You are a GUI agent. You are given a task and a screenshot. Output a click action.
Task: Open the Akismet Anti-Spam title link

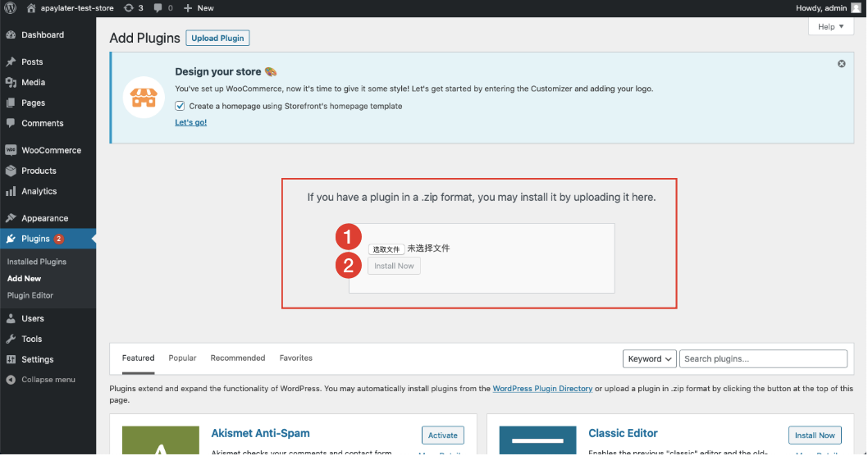[x=260, y=433]
